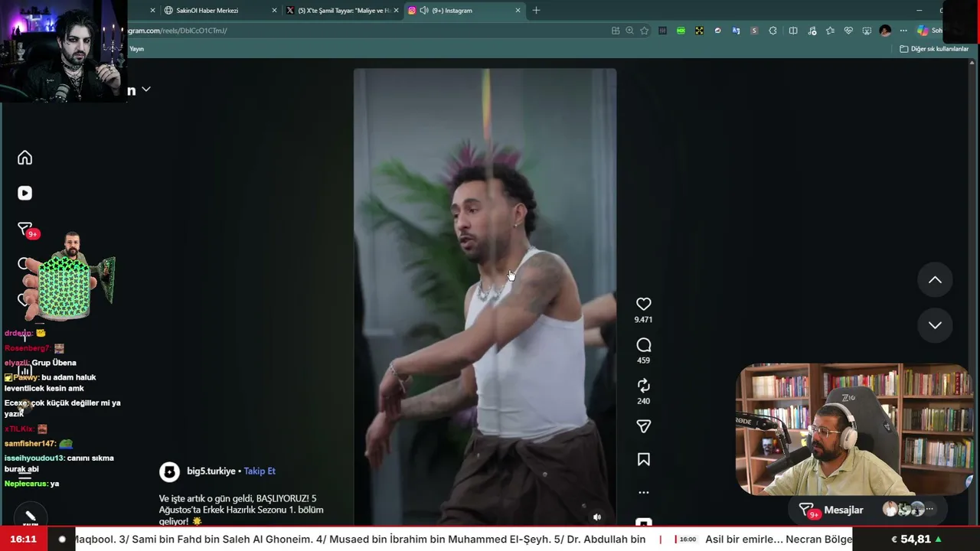
Task: Click the pen icon button in sidebar bottom
Action: [x=30, y=517]
